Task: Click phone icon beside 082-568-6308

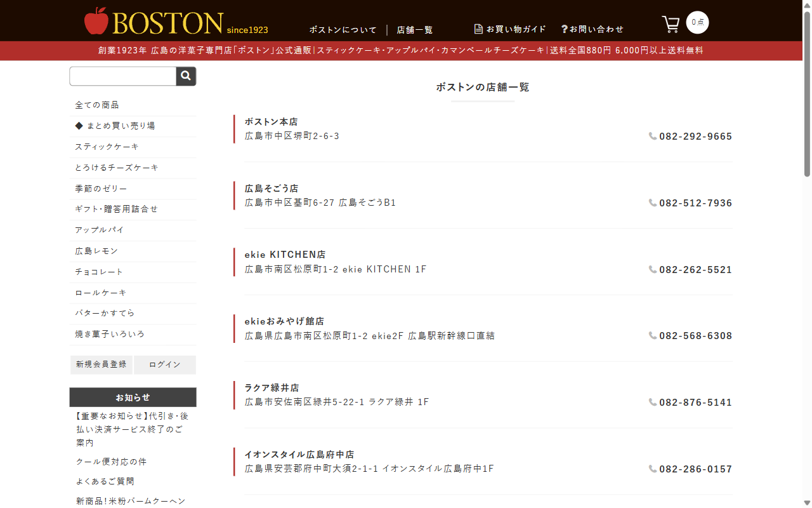Action: 653,335
